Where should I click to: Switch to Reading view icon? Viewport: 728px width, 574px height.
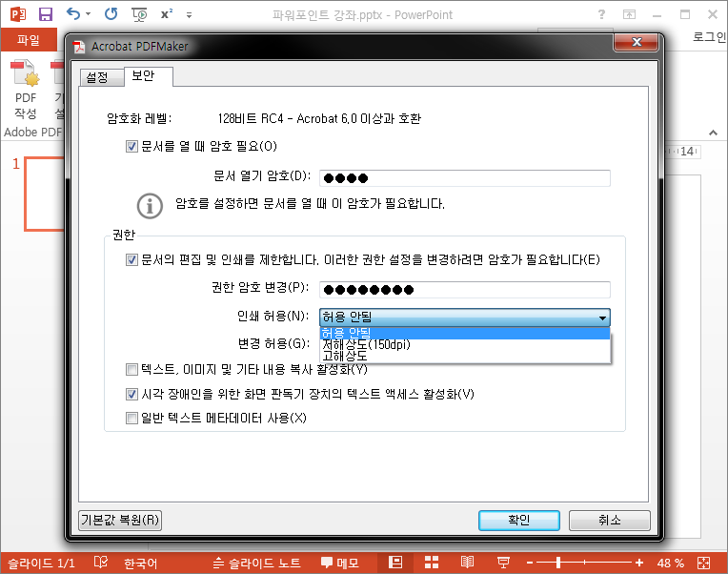(467, 563)
